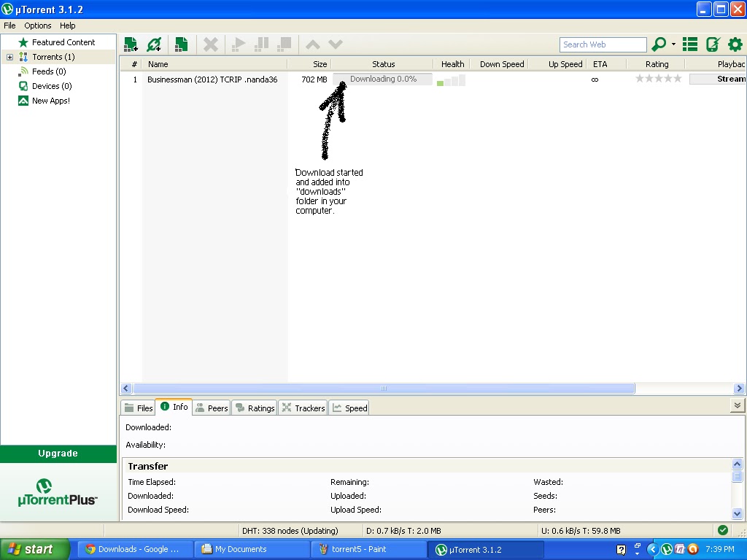This screenshot has height=560, width=747.
Task: Open the search engine dropdown arrow
Action: click(673, 44)
